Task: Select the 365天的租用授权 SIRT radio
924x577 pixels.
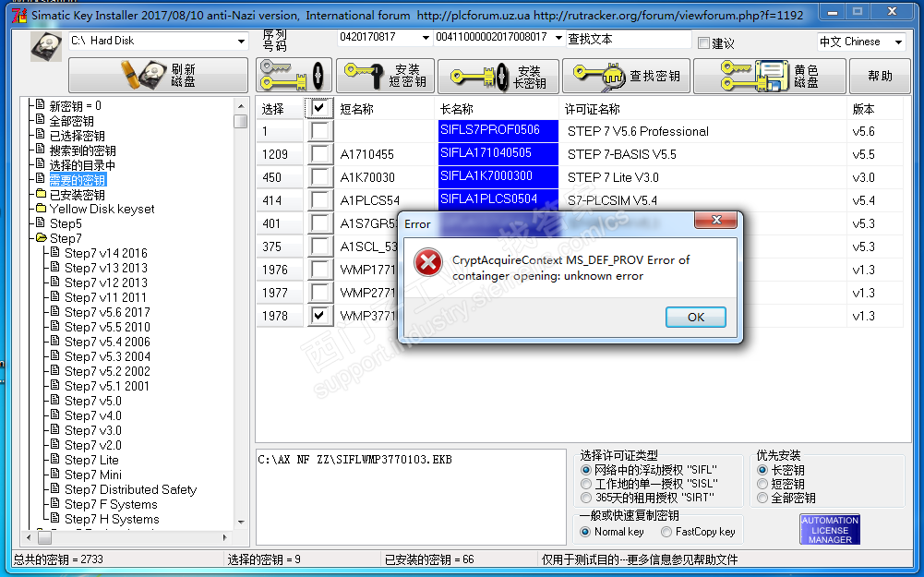Action: tap(586, 498)
